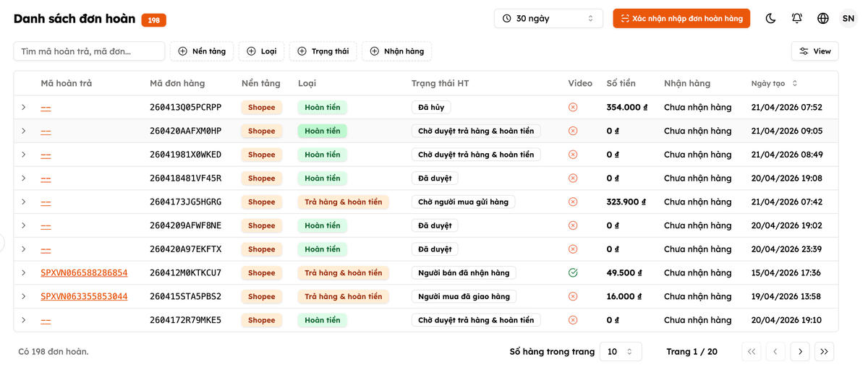The height and width of the screenshot is (375, 868).
Task: Expand row for order 260420A97EKFTX
Action: 24,249
